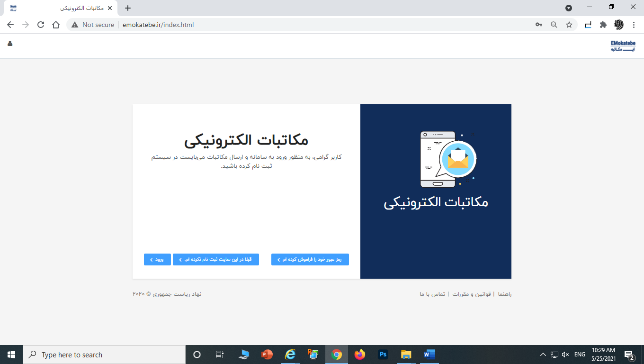Click the not registered before button
The width and height of the screenshot is (644, 364).
coord(215,260)
